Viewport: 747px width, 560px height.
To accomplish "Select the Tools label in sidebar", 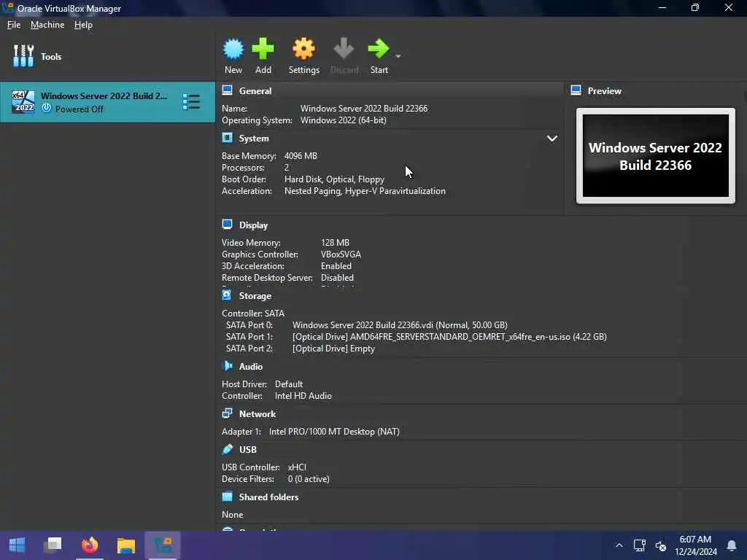I will (x=51, y=57).
